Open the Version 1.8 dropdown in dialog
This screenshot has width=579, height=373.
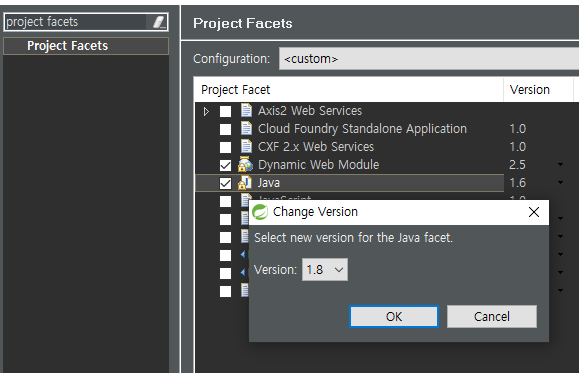point(325,270)
